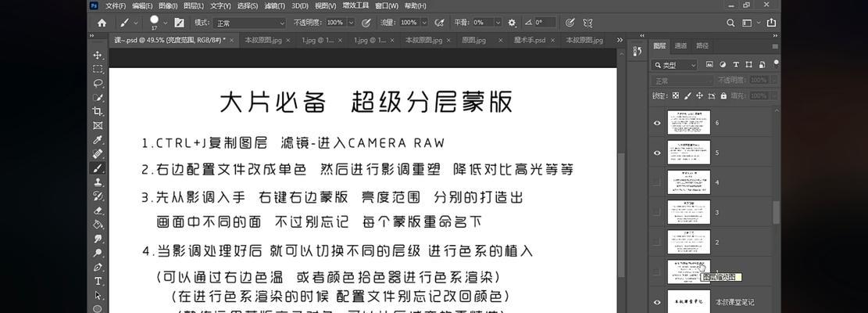This screenshot has width=868, height=313.
Task: Toggle lock image pixels brush icon
Action: (688, 95)
